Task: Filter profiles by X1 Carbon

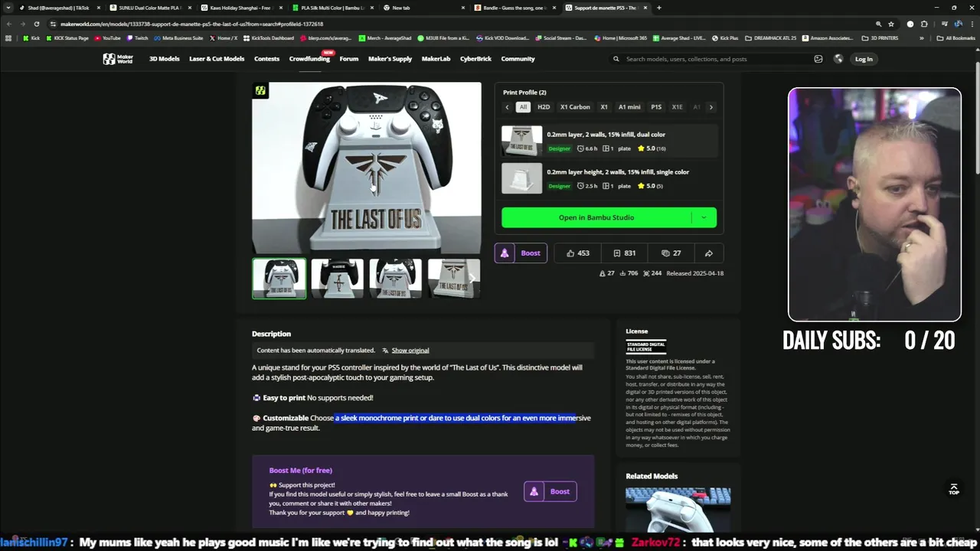Action: 575,107
